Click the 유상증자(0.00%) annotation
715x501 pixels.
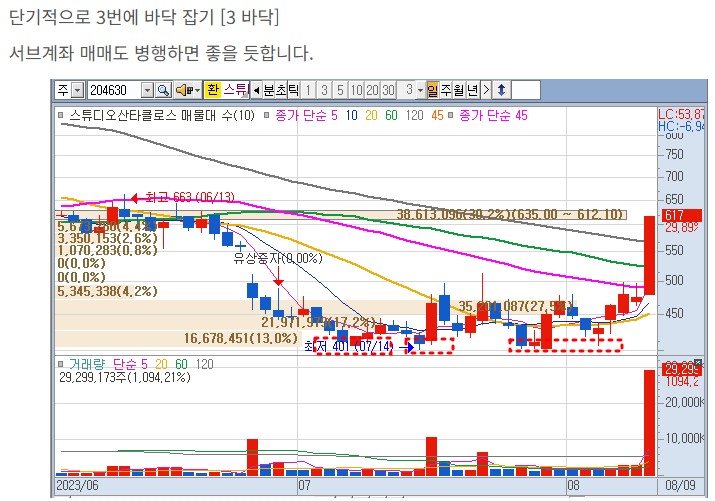tap(278, 258)
